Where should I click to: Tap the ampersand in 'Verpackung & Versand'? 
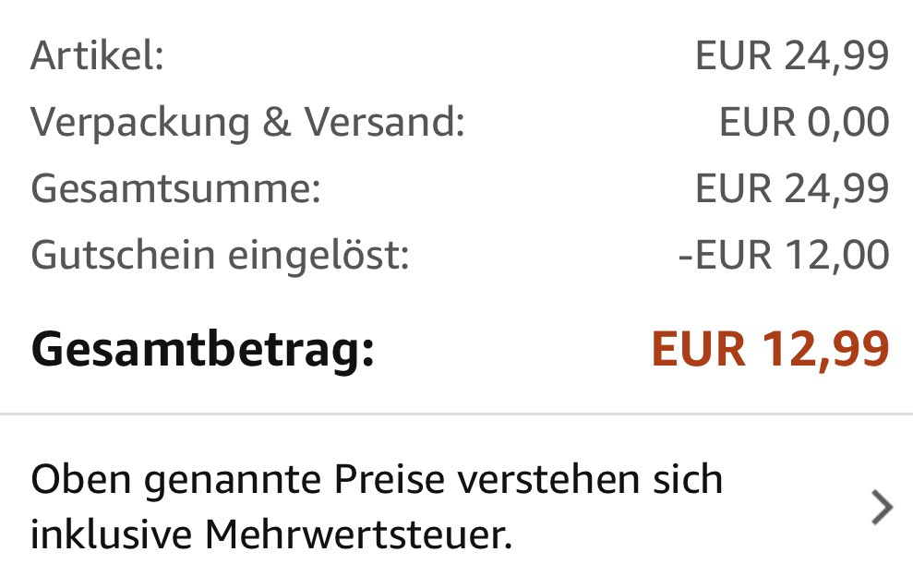tap(277, 122)
